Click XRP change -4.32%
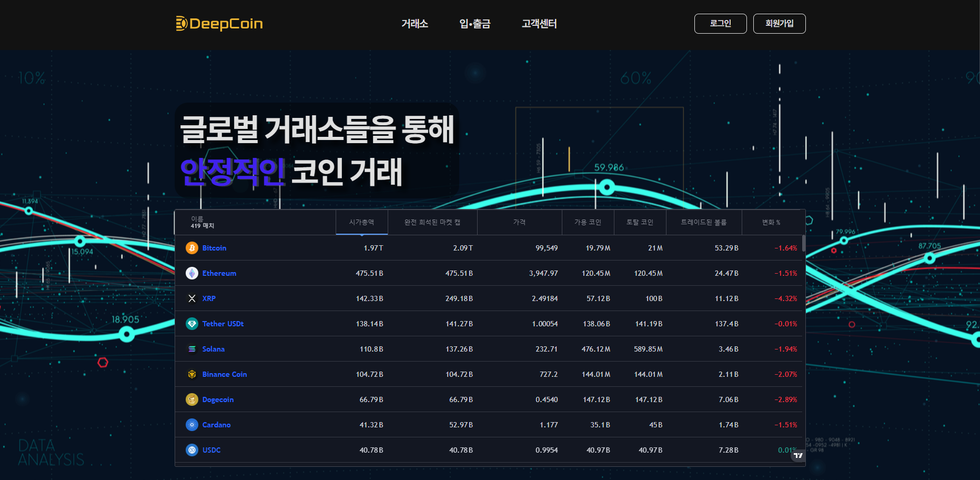The width and height of the screenshot is (980, 480). click(786, 298)
